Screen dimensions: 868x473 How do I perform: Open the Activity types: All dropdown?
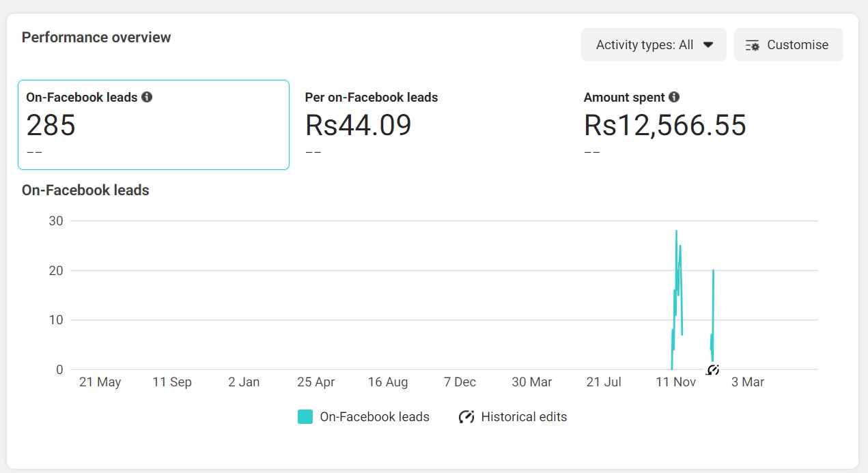[654, 45]
